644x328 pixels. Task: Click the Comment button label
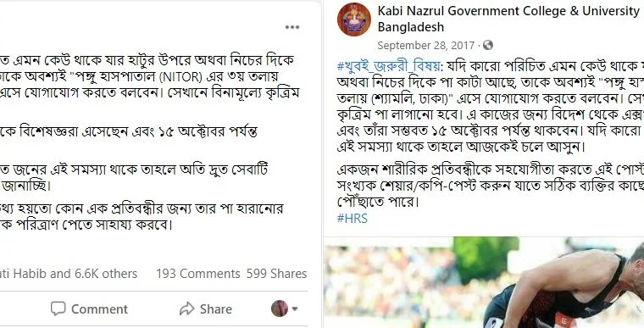coord(99,309)
